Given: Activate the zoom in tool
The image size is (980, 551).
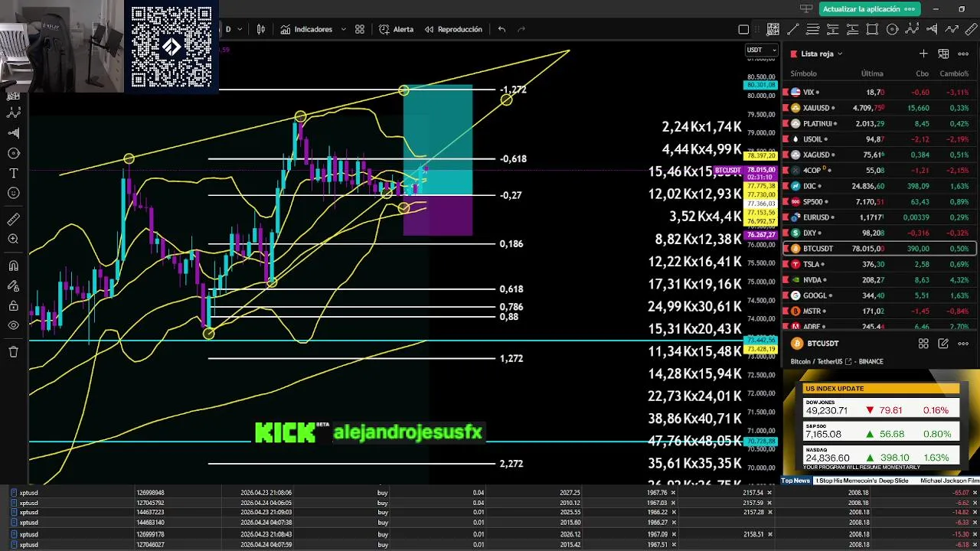Looking at the screenshot, I should [13, 240].
